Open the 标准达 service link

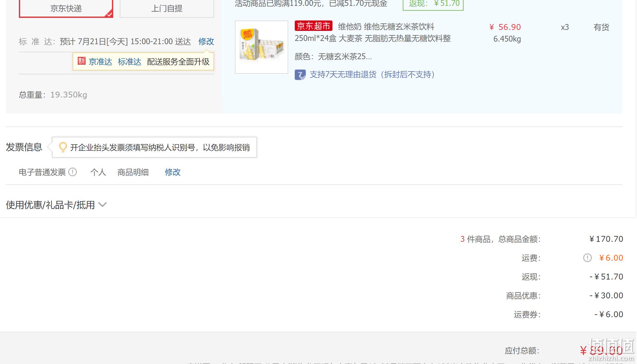click(129, 62)
